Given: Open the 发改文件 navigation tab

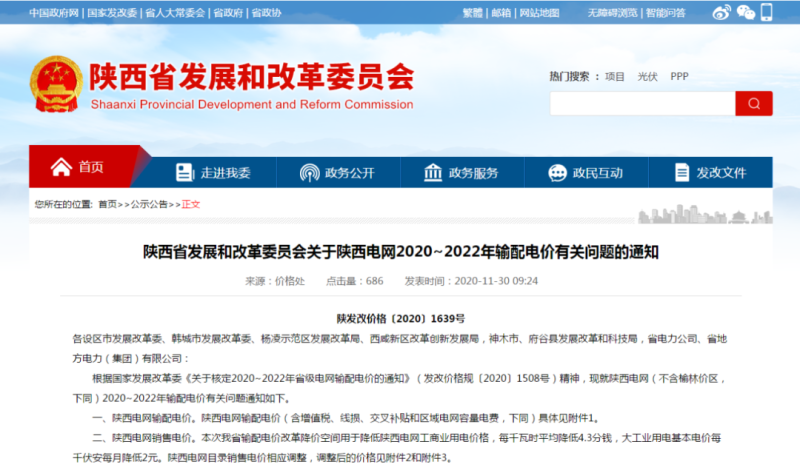Looking at the screenshot, I should [x=711, y=172].
